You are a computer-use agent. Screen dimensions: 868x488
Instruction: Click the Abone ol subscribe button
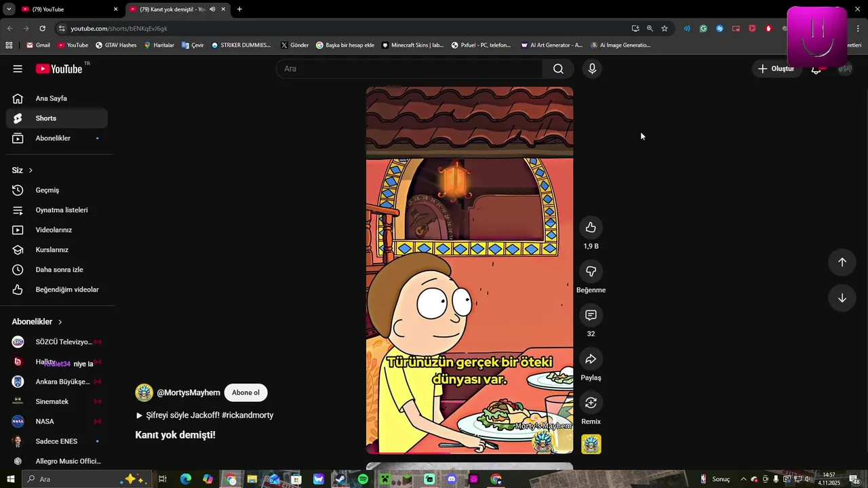click(245, 392)
